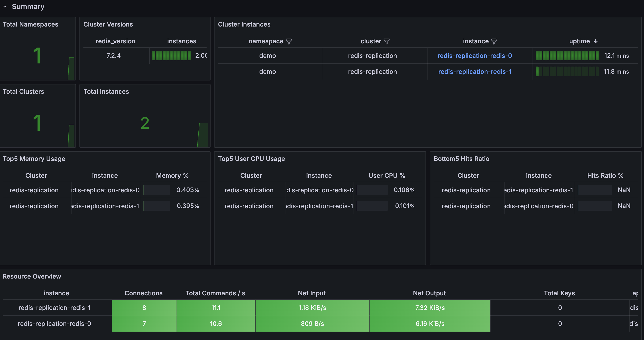
Task: Click the Net Output 7.32 KiB/s cell
Action: point(430,308)
